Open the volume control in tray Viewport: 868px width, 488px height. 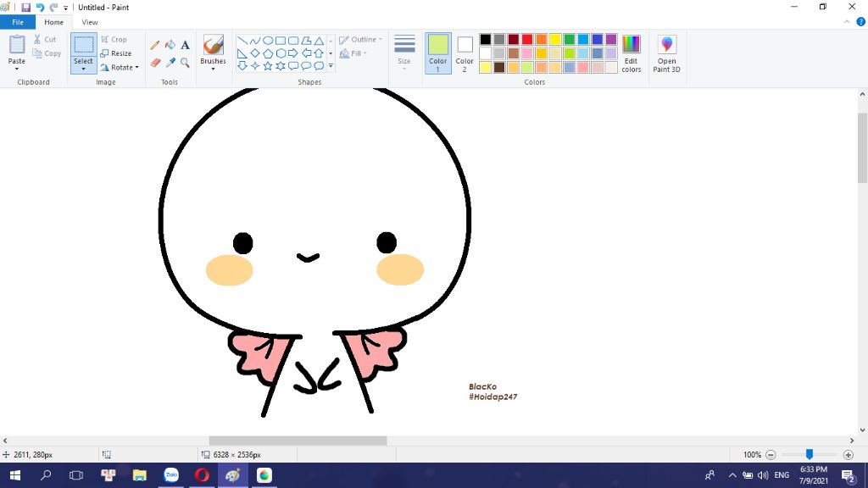pyautogui.click(x=763, y=475)
